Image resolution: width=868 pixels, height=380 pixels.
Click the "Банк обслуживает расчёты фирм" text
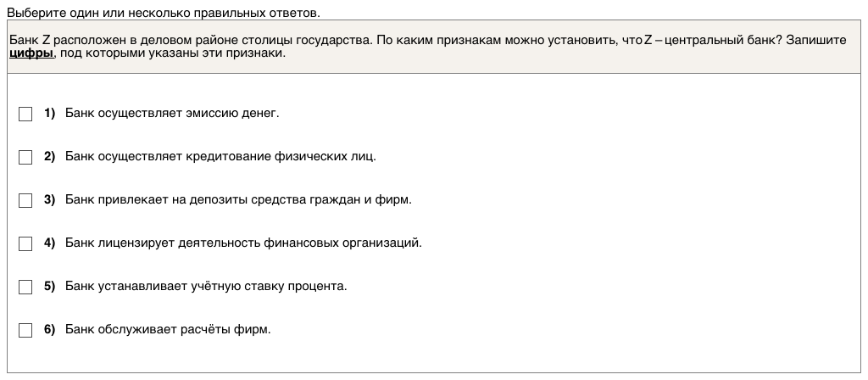pos(168,329)
